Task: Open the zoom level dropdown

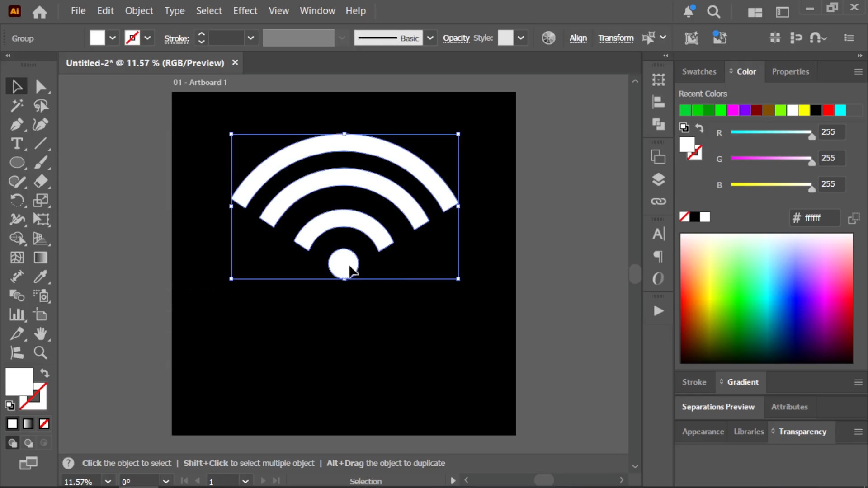Action: 108,481
